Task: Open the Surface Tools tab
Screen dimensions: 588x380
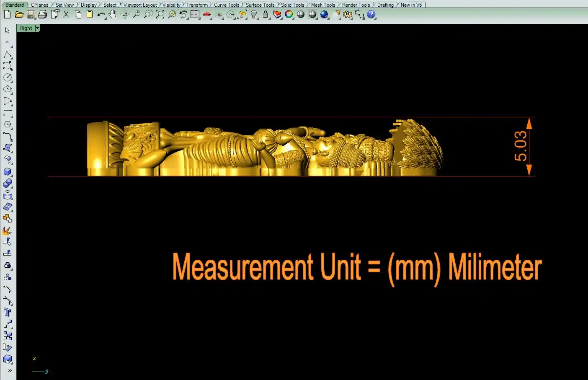Action: (x=260, y=5)
